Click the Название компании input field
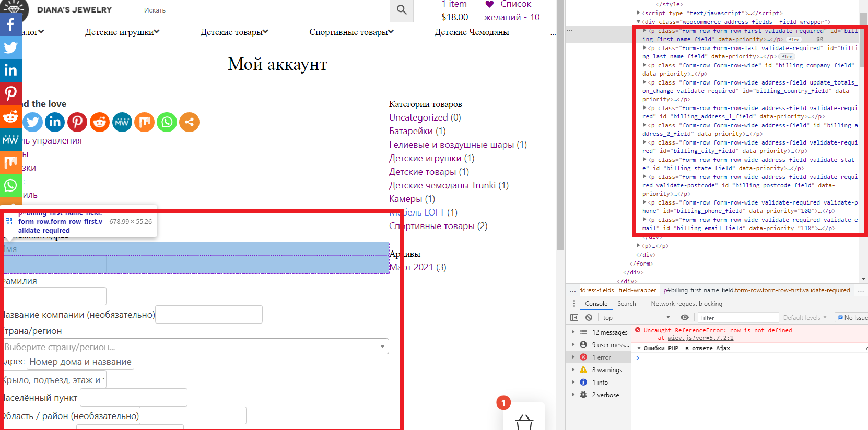 [209, 315]
